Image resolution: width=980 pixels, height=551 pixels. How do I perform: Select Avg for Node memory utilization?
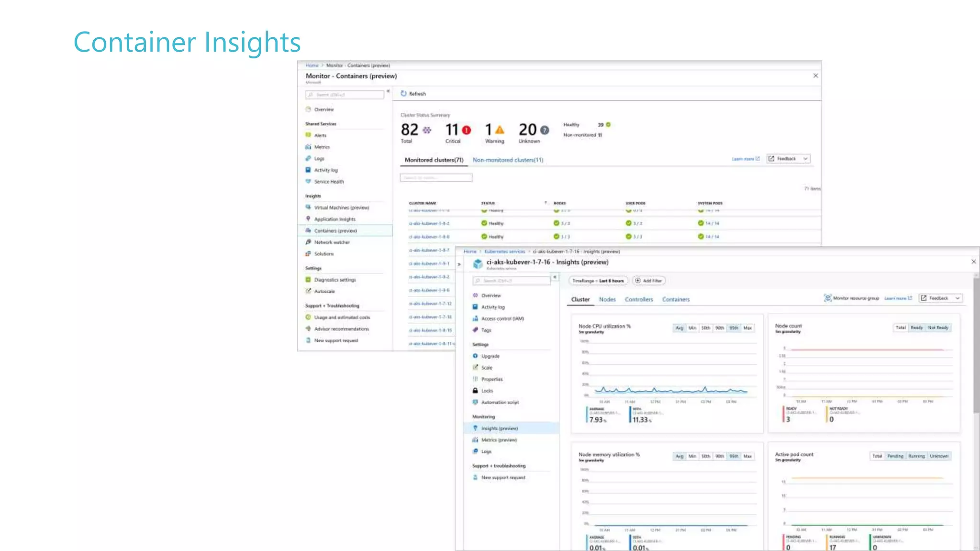point(679,456)
